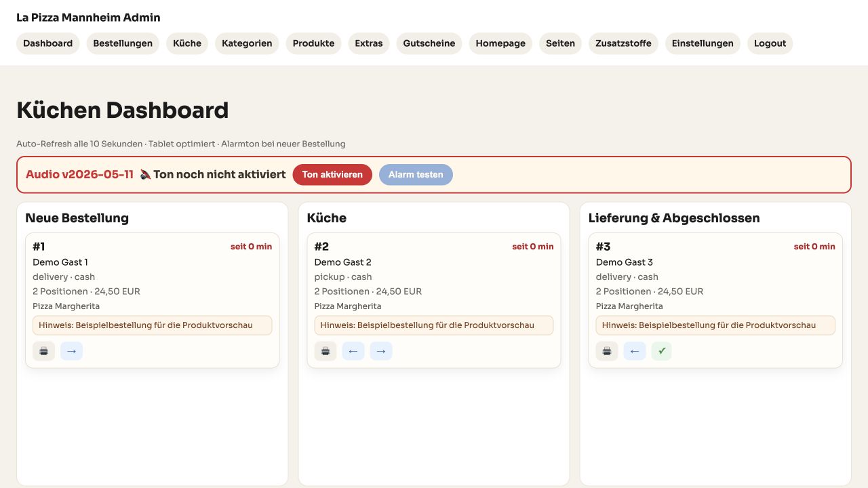The width and height of the screenshot is (868, 488).
Task: Open the Homepage nav item
Action: [500, 43]
